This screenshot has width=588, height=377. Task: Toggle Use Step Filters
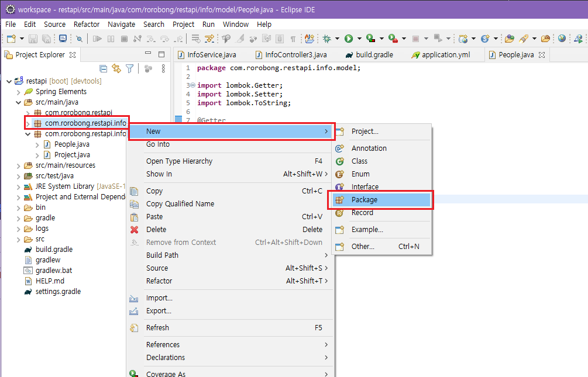click(209, 39)
